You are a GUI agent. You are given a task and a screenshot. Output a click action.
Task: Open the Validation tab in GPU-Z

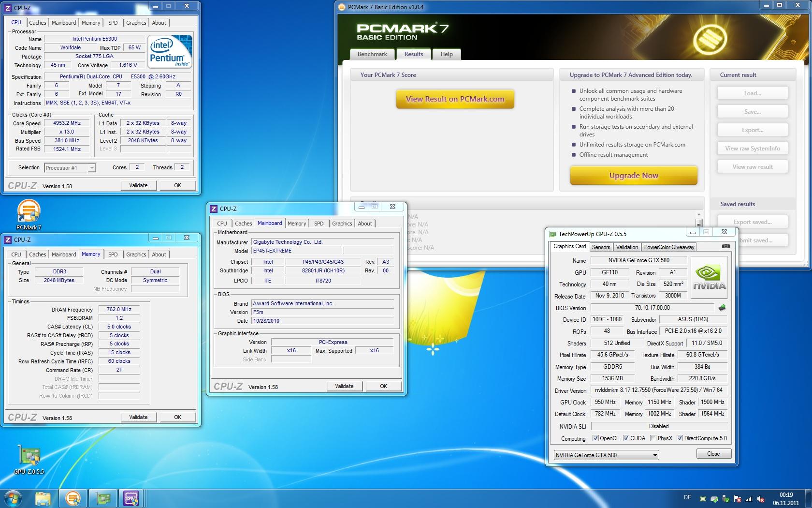pos(627,247)
